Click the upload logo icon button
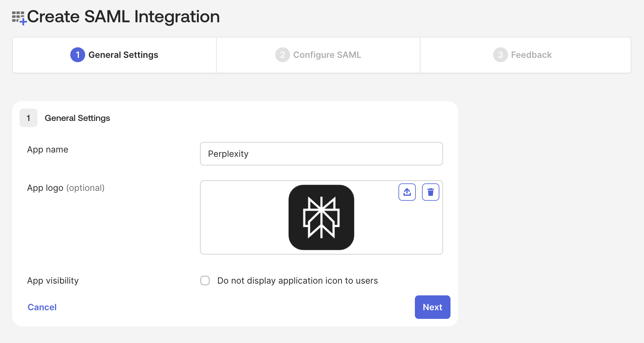 pyautogui.click(x=407, y=192)
